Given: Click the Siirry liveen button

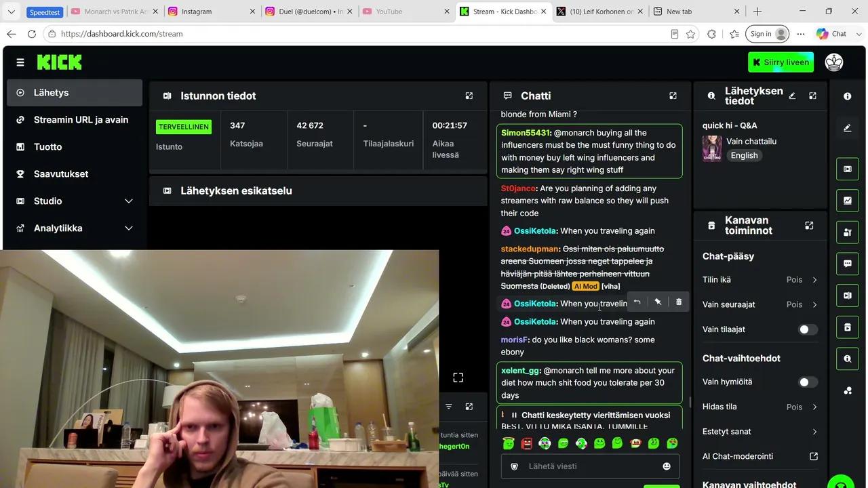Looking at the screenshot, I should pyautogui.click(x=781, y=62).
